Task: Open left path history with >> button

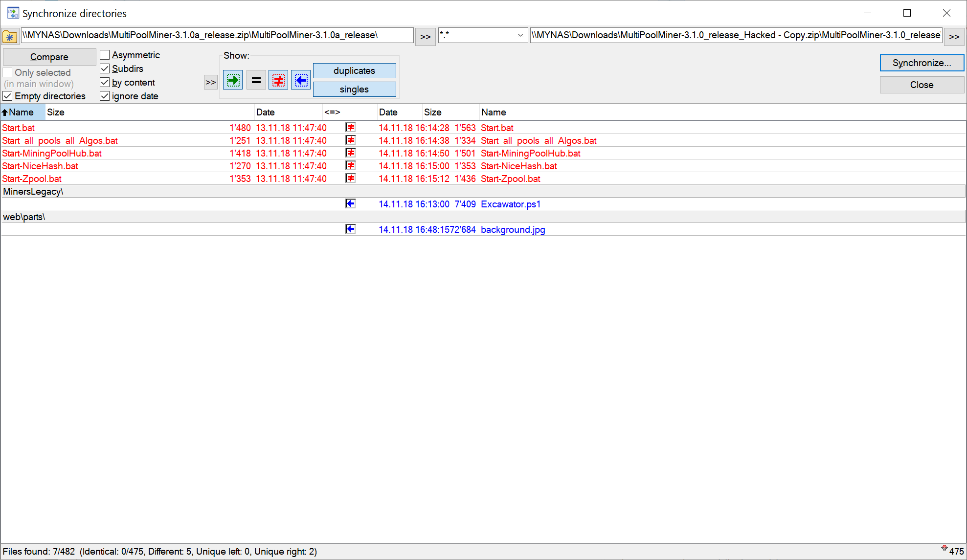Action: [x=425, y=36]
